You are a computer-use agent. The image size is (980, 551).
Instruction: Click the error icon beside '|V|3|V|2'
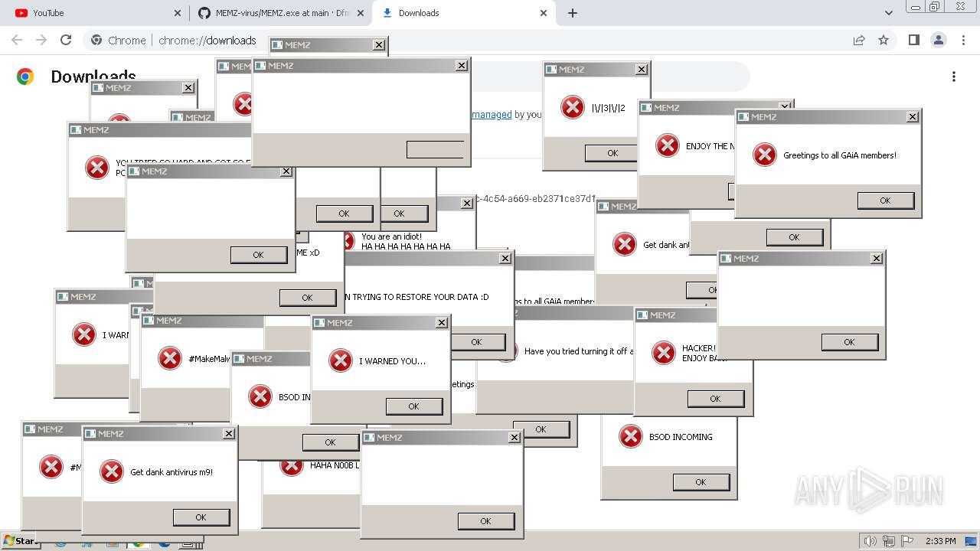(573, 107)
